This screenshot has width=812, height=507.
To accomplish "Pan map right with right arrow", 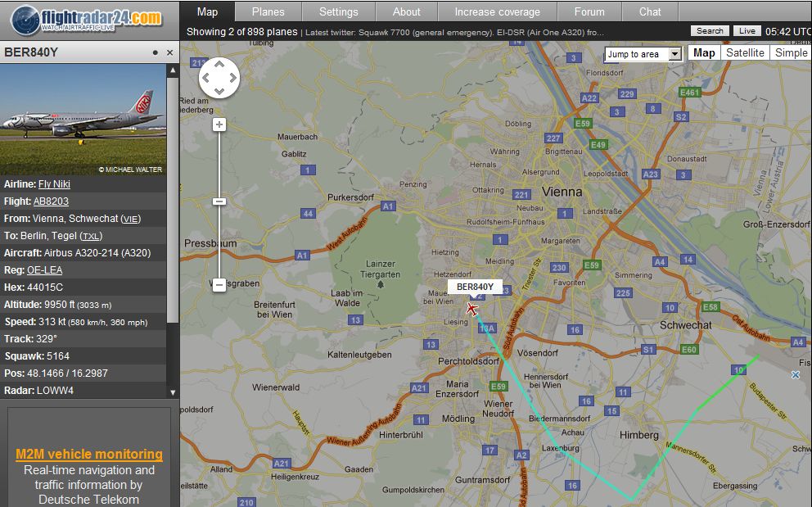I will 233,78.
